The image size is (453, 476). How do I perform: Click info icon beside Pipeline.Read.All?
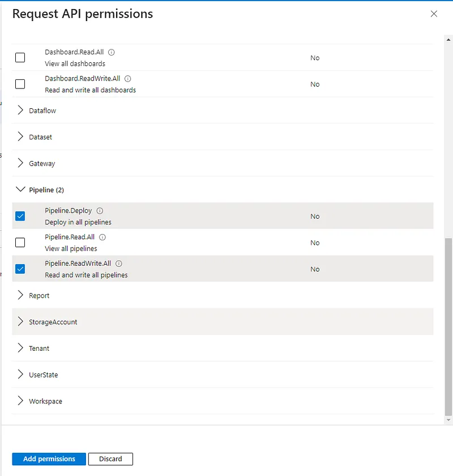(x=102, y=237)
